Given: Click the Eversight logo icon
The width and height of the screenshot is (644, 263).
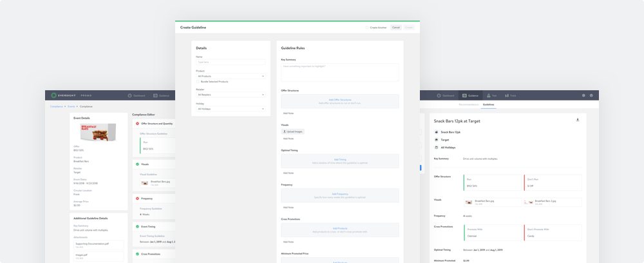Looking at the screenshot, I should [53, 95].
